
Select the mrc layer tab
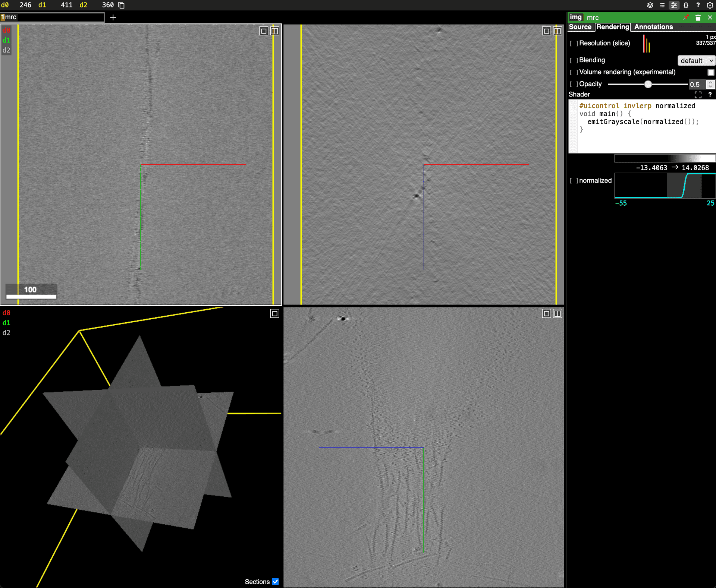coord(53,17)
